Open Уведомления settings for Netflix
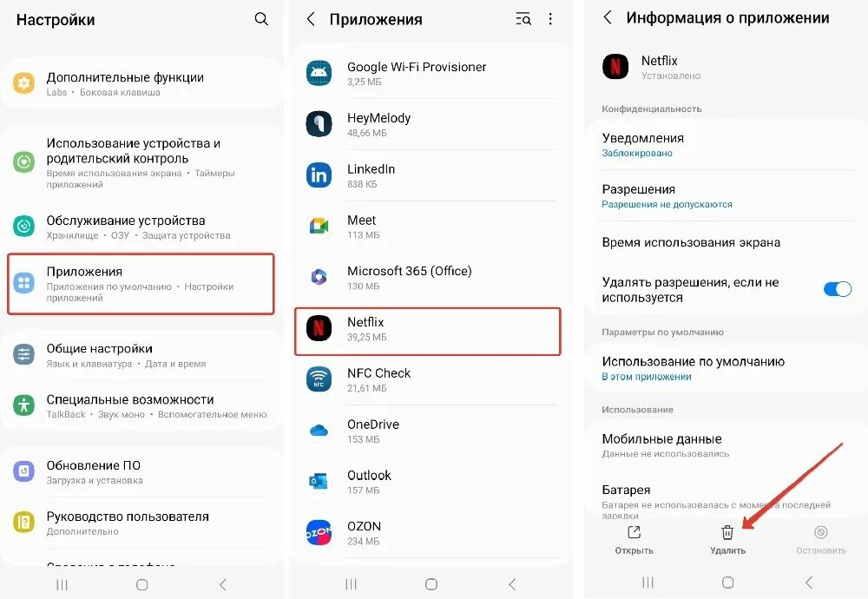Viewport: 868px width, 599px height. point(727,144)
